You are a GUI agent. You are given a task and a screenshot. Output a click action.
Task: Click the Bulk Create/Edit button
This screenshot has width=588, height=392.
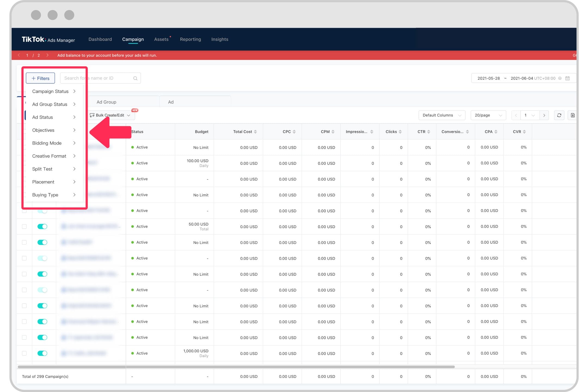tap(110, 115)
